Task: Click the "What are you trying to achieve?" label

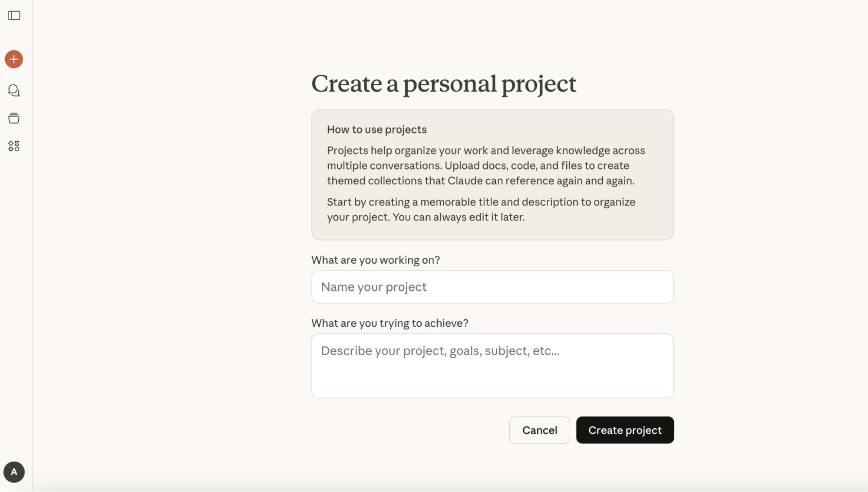Action: 389,323
